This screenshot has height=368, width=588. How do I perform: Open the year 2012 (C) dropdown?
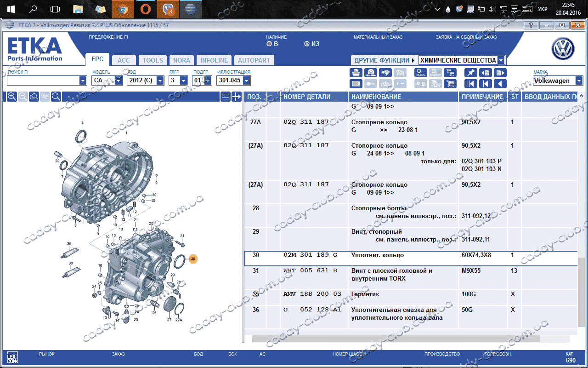click(x=160, y=80)
